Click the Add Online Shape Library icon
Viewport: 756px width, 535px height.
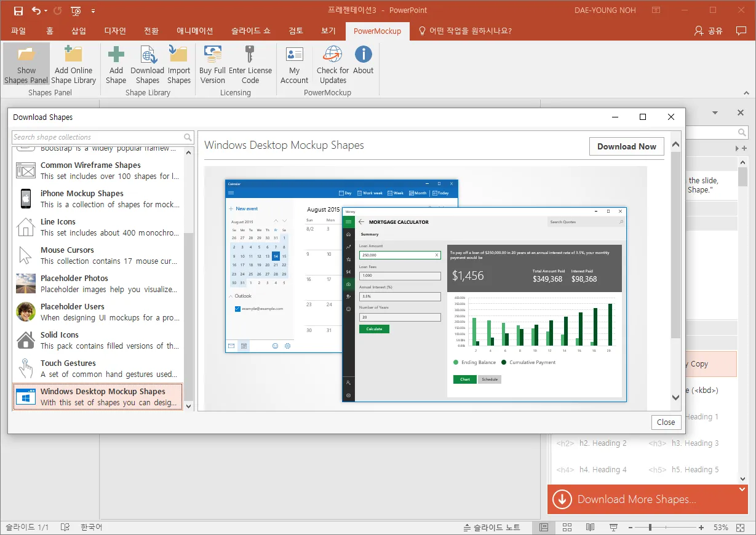point(73,55)
